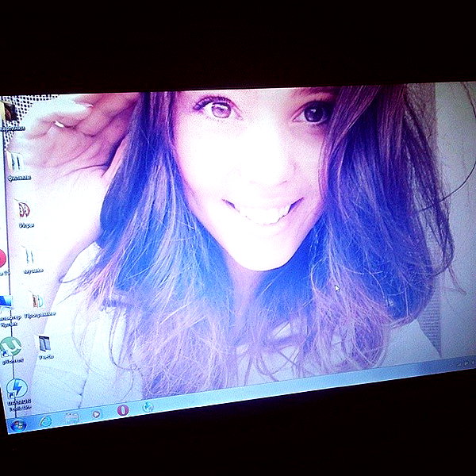476x476 pixels.
Task: Open the Windows Start menu orb
Action: [x=18, y=425]
